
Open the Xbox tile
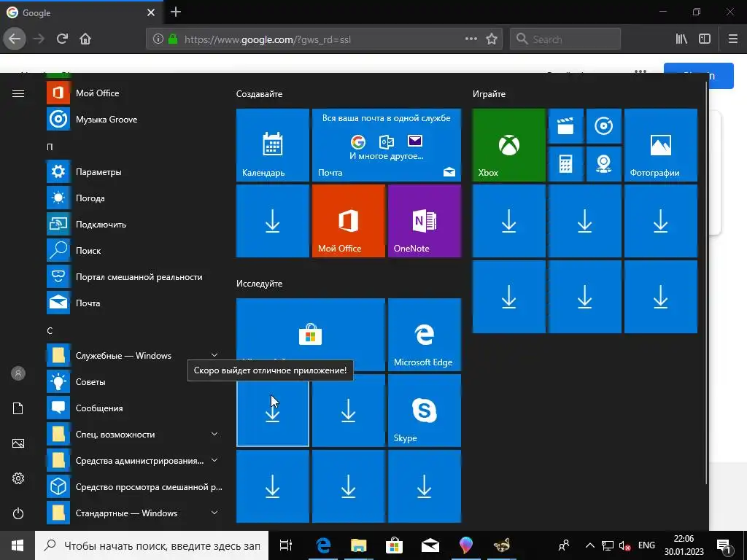point(508,145)
